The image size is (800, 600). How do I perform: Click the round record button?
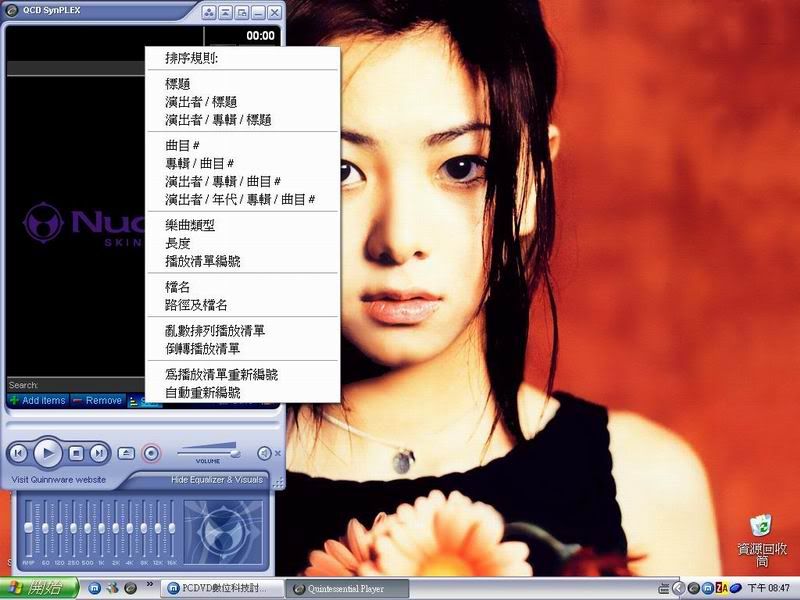[x=151, y=453]
